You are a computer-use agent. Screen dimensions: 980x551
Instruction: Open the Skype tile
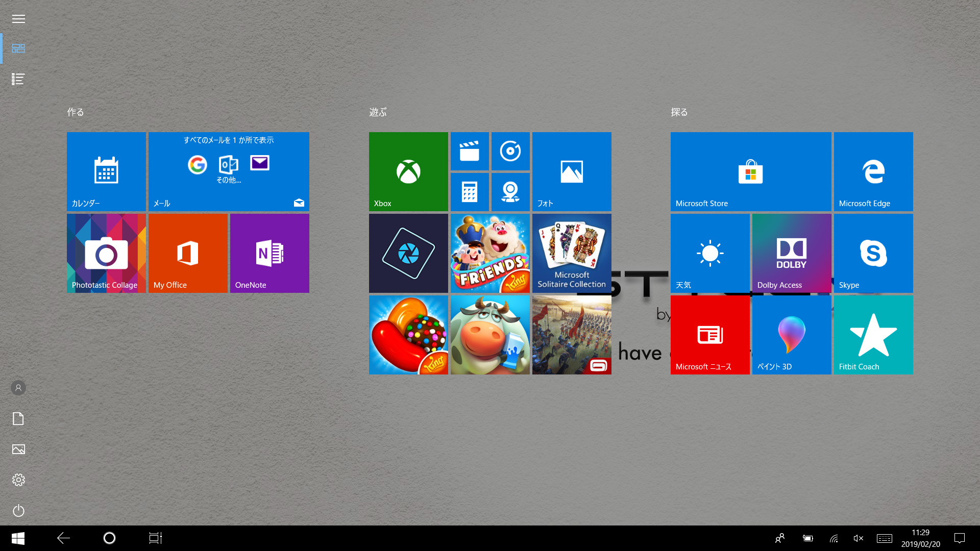(x=873, y=253)
